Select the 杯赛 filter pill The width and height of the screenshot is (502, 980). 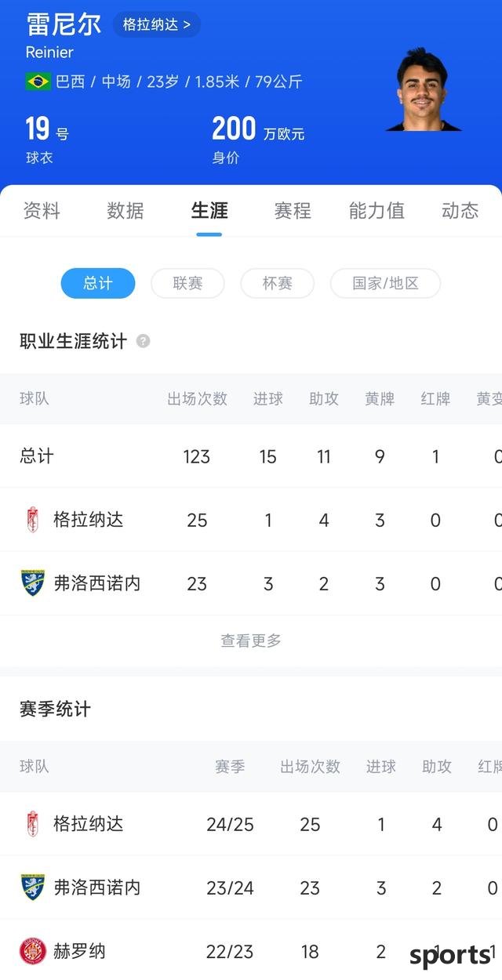(277, 283)
